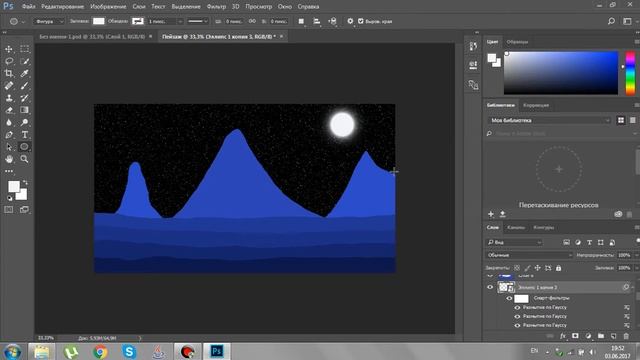Viewport: 640px width, 360px height.
Task: Toggle align edges checkbox
Action: click(361, 21)
